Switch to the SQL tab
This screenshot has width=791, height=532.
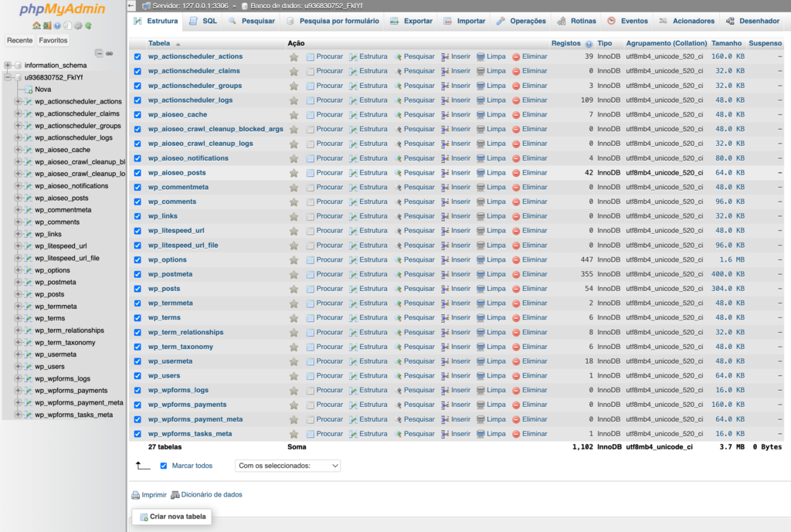point(203,21)
